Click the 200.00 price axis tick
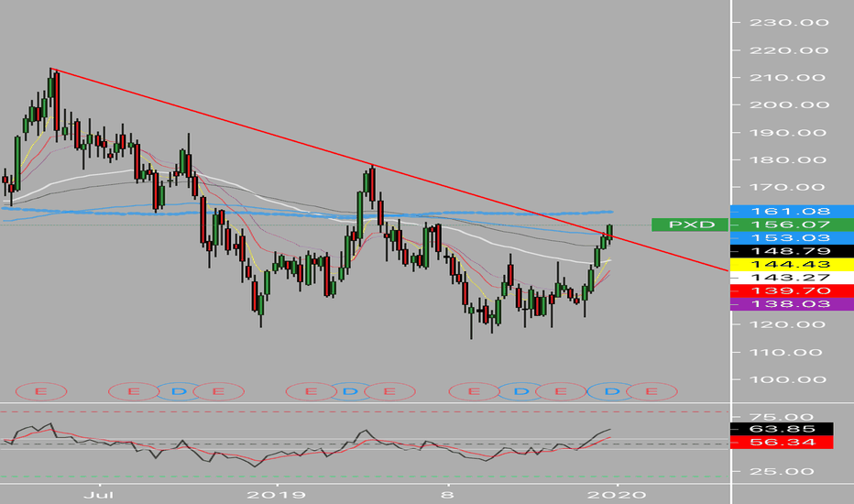This screenshot has height=504, width=854. [789, 104]
